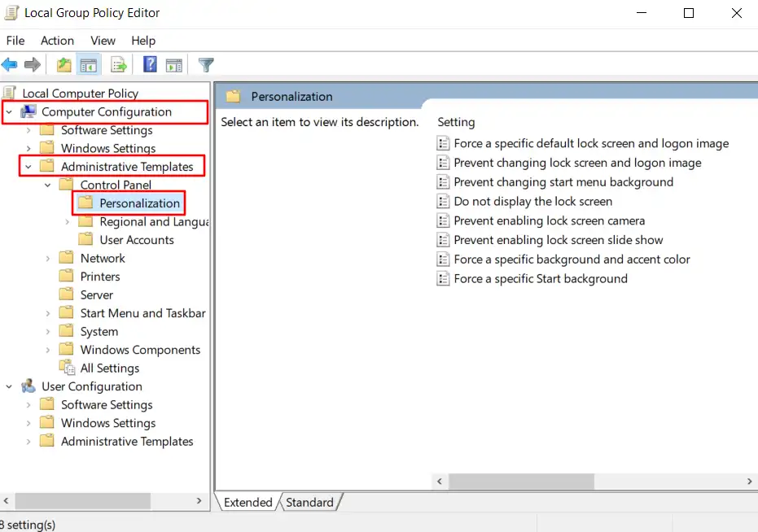Open Help using the question mark icon
Image resolution: width=758 pixels, height=532 pixels.
click(150, 64)
